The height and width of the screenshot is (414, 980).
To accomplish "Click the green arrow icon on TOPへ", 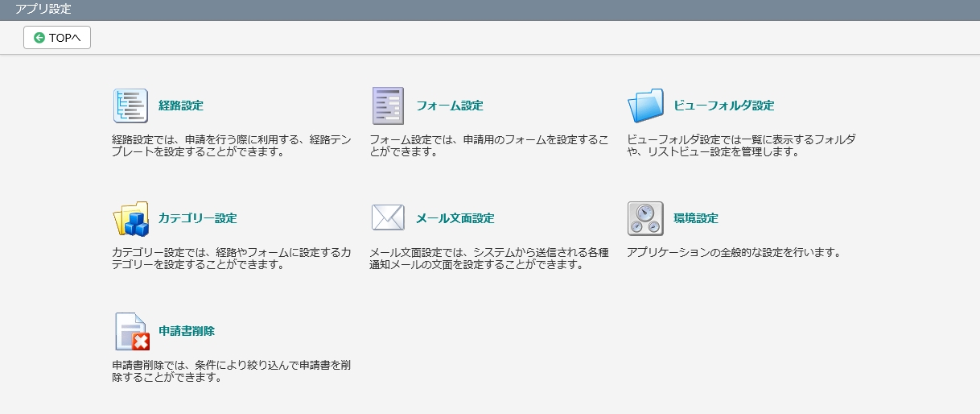I will [39, 38].
